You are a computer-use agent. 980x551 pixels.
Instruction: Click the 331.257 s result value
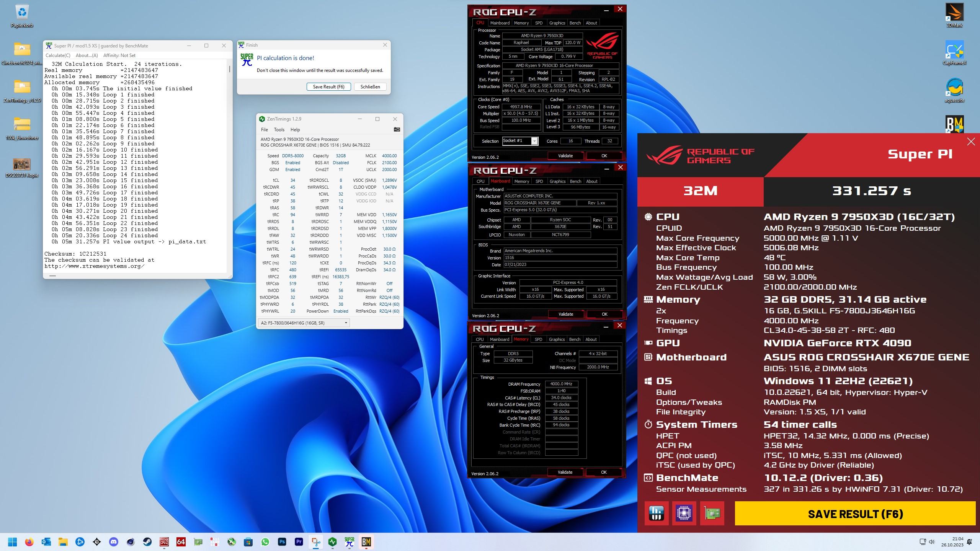tap(872, 191)
